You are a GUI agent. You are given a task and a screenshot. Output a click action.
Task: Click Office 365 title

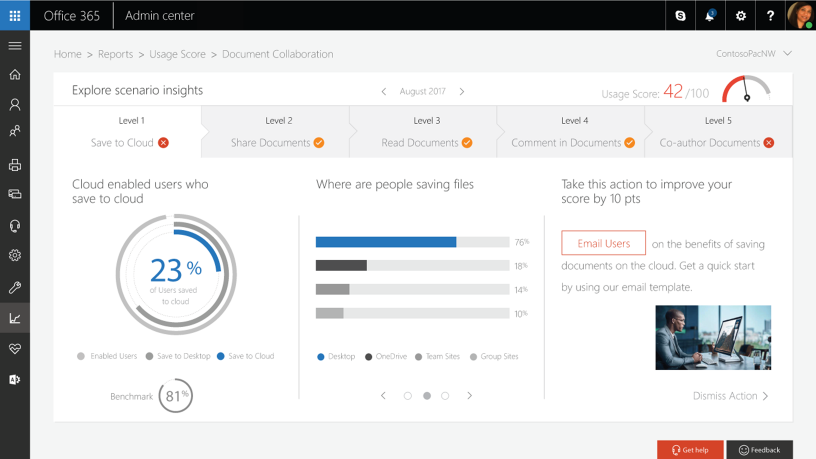[x=71, y=16]
